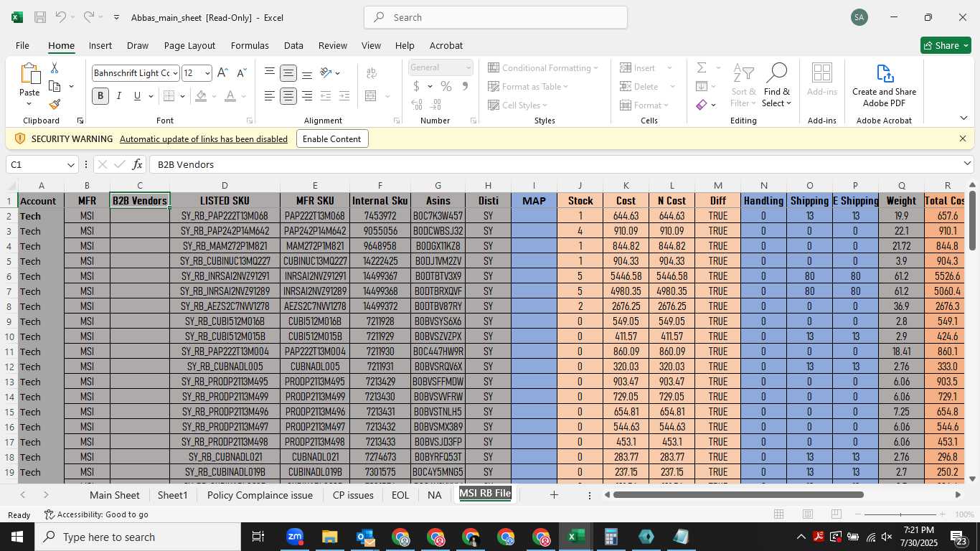This screenshot has height=551, width=980.
Task: Align text left
Action: click(x=270, y=95)
